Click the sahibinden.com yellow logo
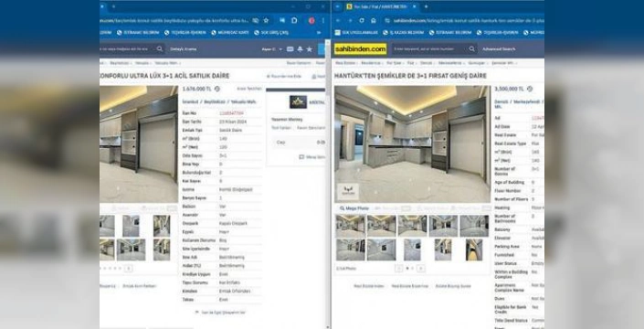Image resolution: width=644 pixels, height=329 pixels. click(360, 48)
